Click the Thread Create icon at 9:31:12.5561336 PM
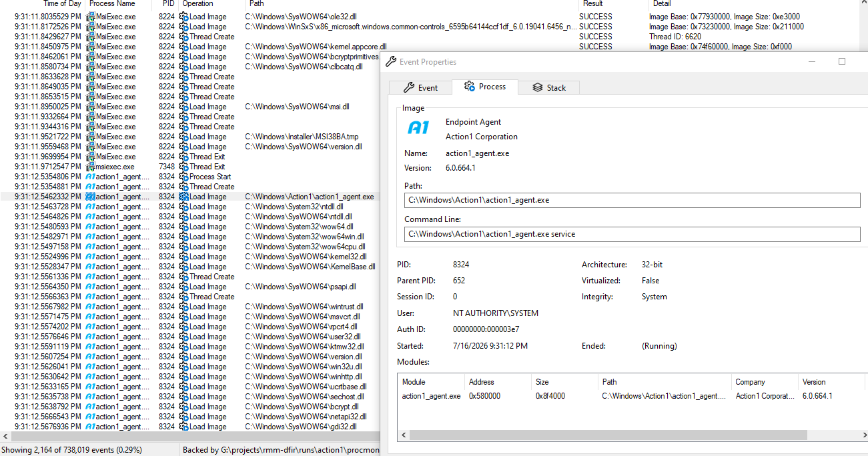Viewport: 868px width, 456px height. coord(183,277)
